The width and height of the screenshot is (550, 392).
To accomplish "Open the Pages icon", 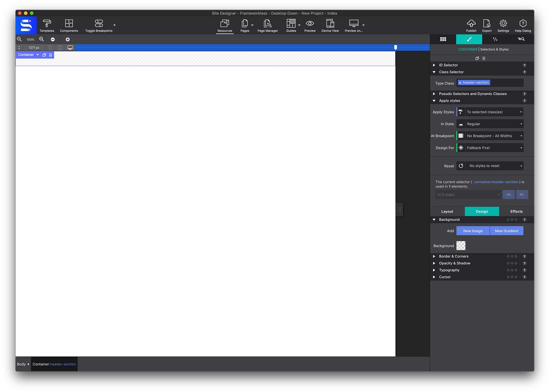I will 245,23.
